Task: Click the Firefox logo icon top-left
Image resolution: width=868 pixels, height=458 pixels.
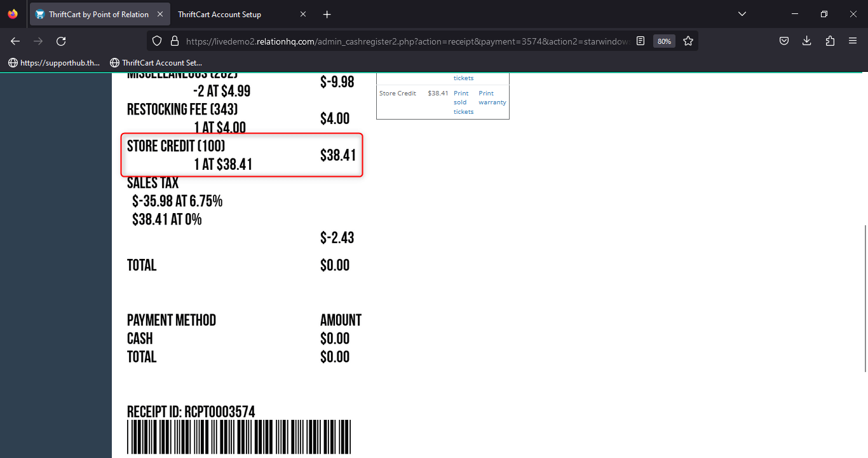Action: 11,13
